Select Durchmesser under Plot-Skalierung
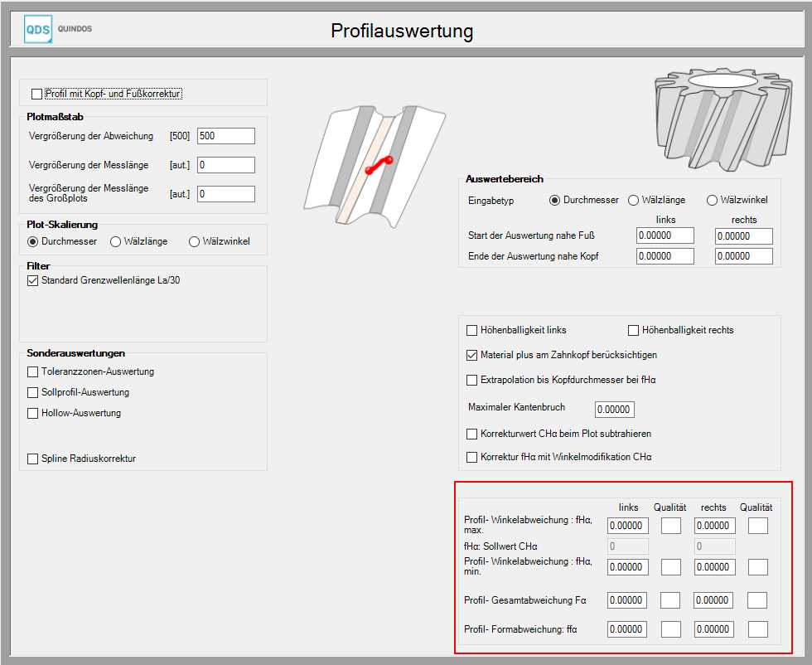 tap(32, 241)
